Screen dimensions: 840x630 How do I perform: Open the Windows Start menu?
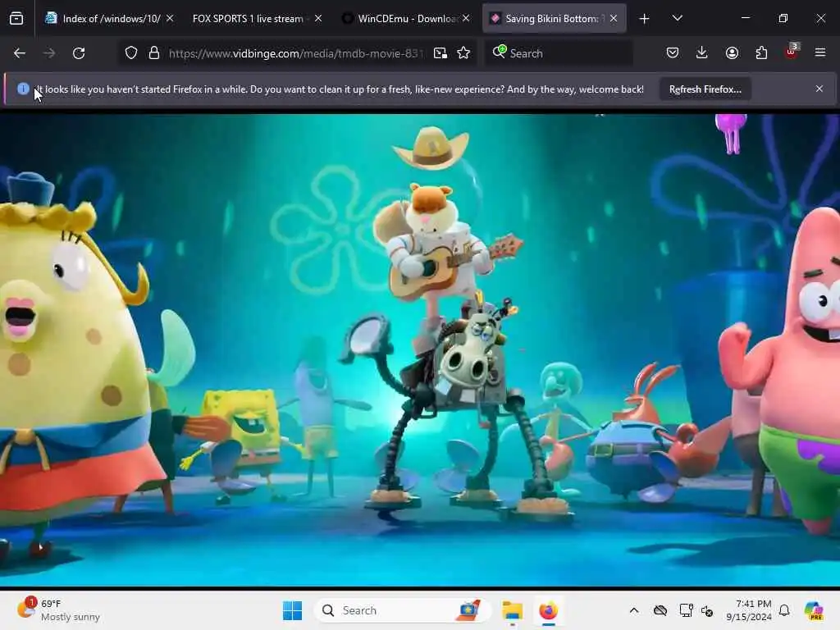293,610
